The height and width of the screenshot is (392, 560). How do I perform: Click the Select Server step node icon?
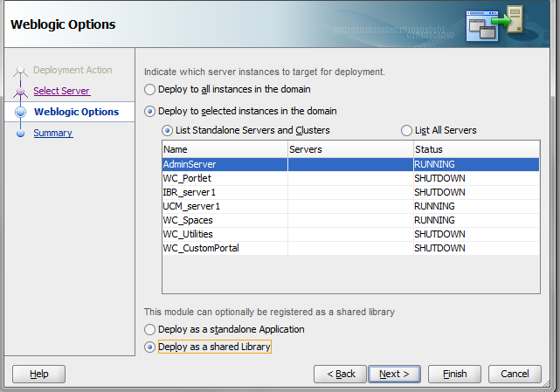coord(20,92)
